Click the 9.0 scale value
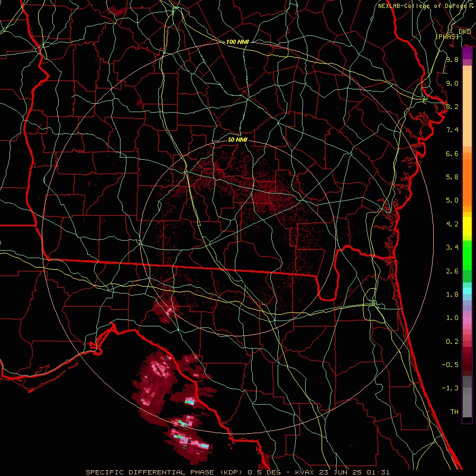This screenshot has width=476, height=476. (x=452, y=83)
